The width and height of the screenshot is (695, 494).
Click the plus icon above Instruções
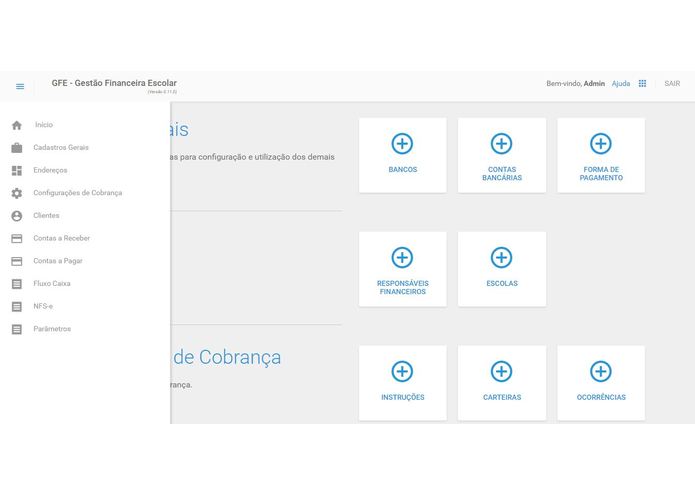pos(402,371)
